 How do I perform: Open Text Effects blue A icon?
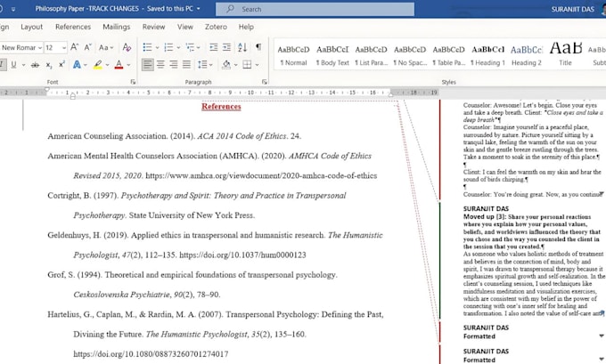point(77,64)
